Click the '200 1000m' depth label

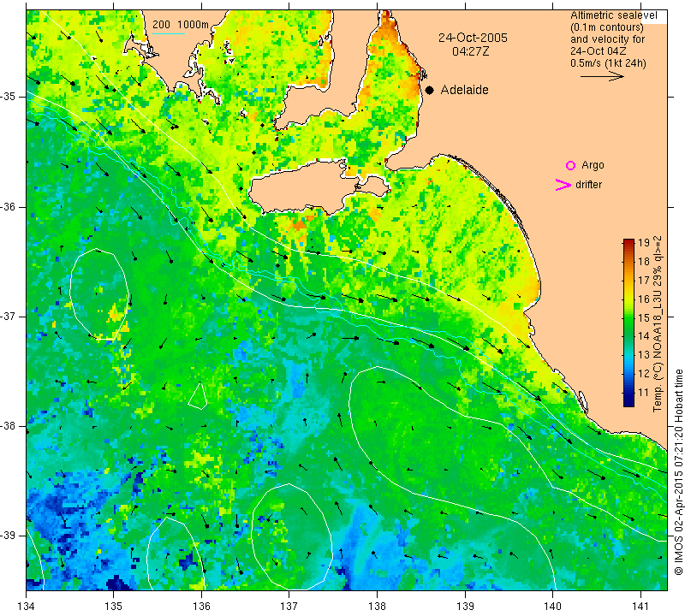[x=181, y=25]
